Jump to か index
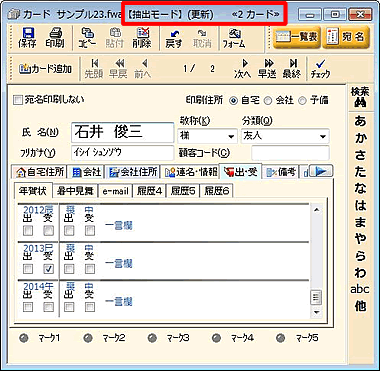 pos(360,137)
